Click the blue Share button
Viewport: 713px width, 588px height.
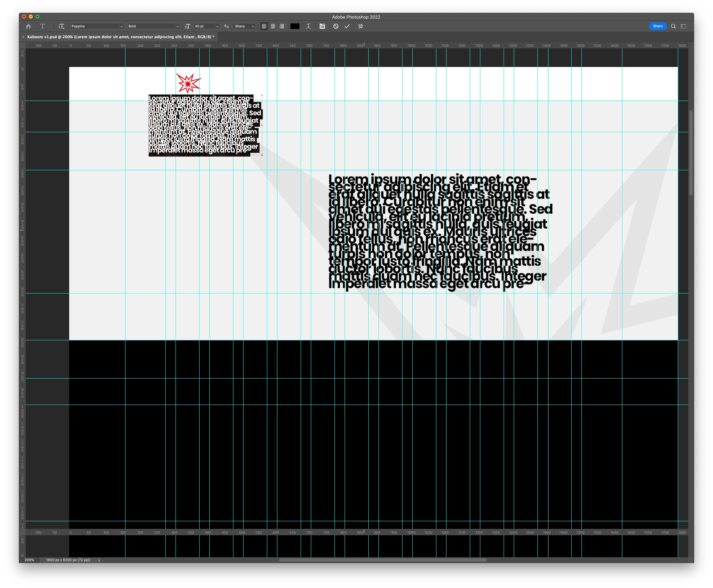pyautogui.click(x=657, y=26)
